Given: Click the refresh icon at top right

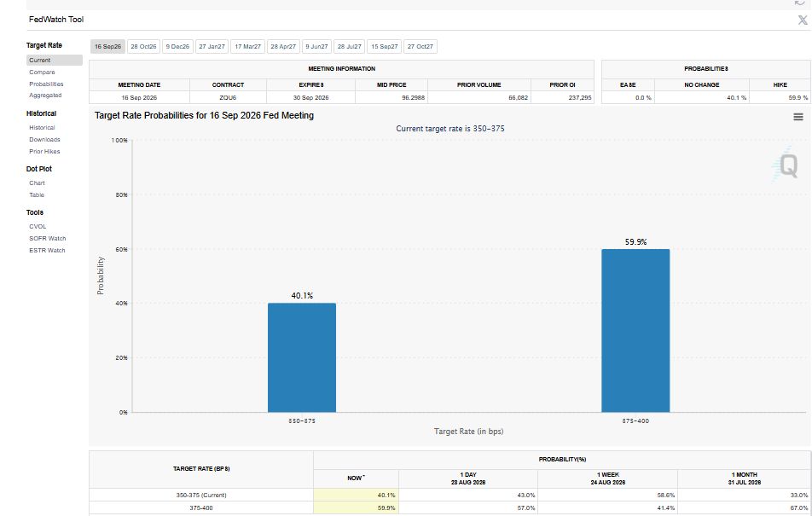Looking at the screenshot, I should point(799,3).
